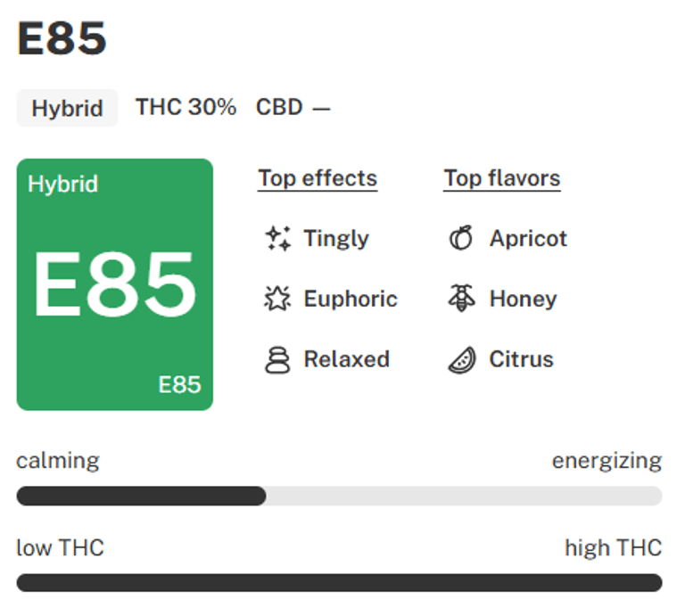Image resolution: width=685 pixels, height=616 pixels.
Task: Select the Euphoric effect text
Action: coord(351,299)
